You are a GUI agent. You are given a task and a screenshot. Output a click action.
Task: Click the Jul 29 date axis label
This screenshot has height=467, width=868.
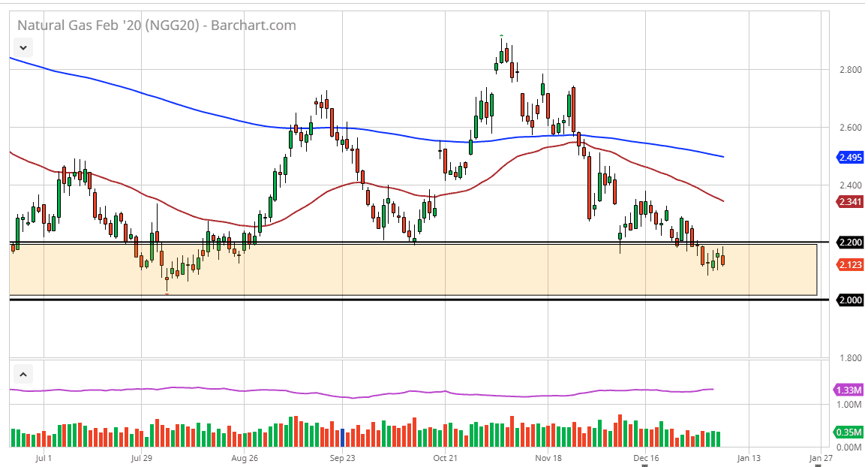tap(142, 458)
